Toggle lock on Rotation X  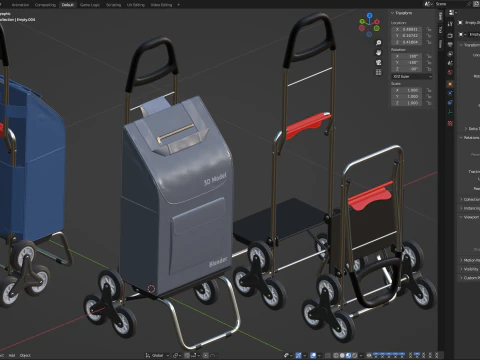(429, 56)
